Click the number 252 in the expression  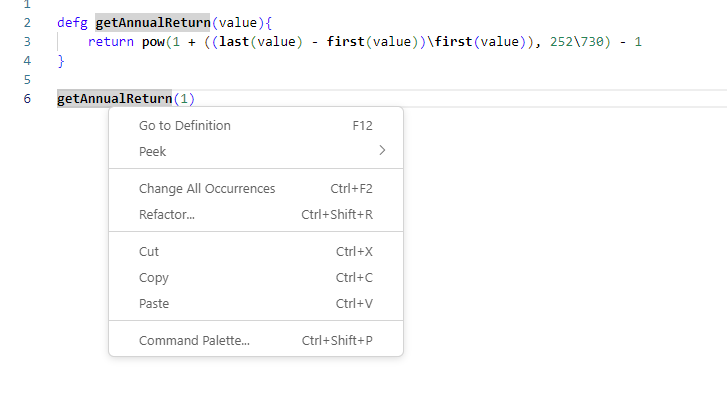point(561,41)
